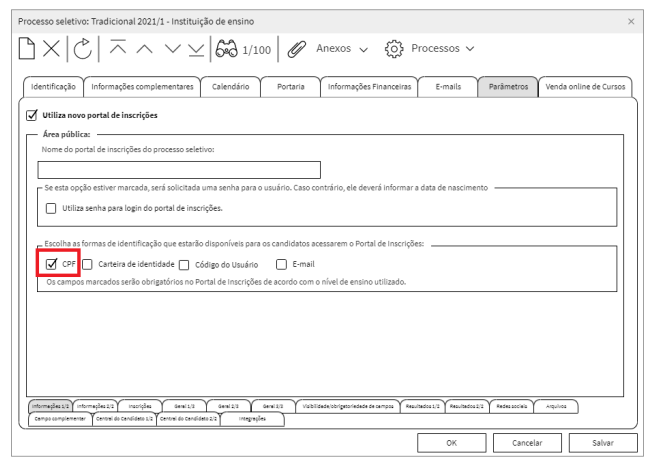Open the Arquivos bottom tab
This screenshot has width=654, height=464.
pyautogui.click(x=556, y=406)
